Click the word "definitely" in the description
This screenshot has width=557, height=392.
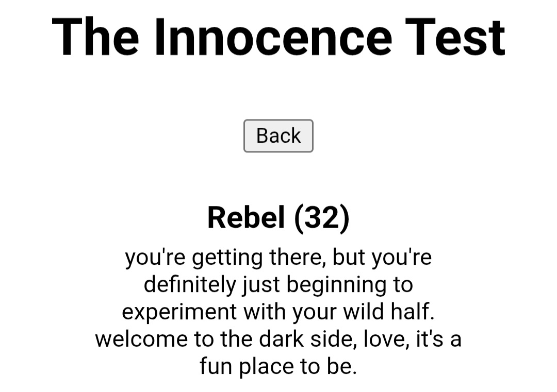tap(189, 284)
